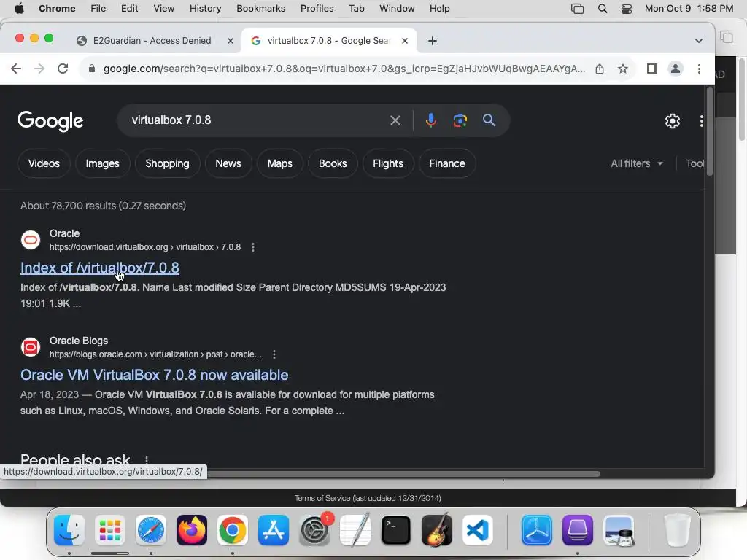The width and height of the screenshot is (747, 560).
Task: Filter results by Maps
Action: (279, 163)
